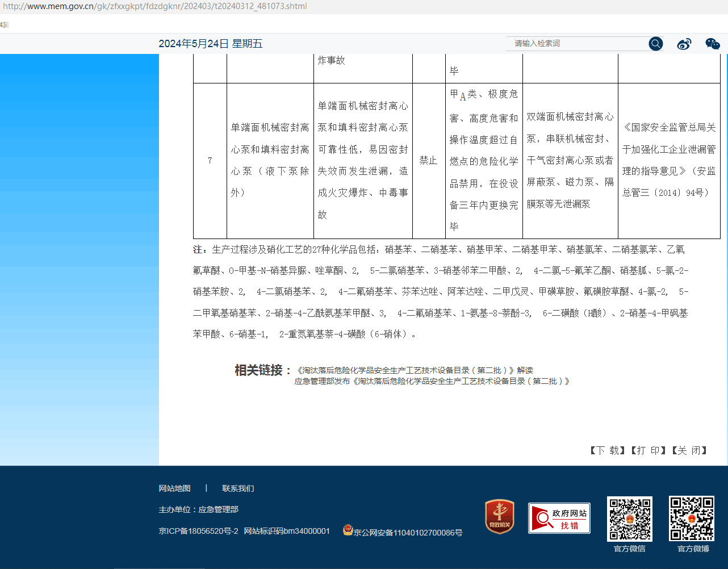Click the 官方微信 QR code image
The image size is (728, 569).
click(x=629, y=518)
